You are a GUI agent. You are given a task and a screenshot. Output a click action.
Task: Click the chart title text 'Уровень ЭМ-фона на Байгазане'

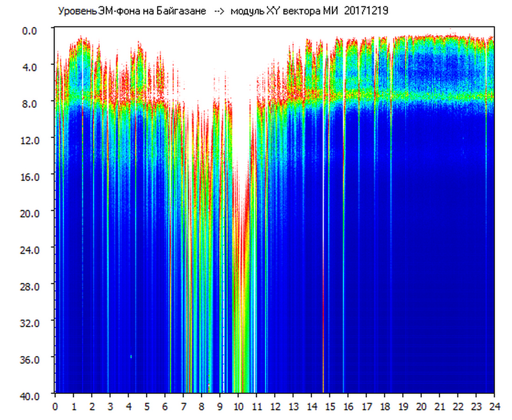tap(132, 11)
